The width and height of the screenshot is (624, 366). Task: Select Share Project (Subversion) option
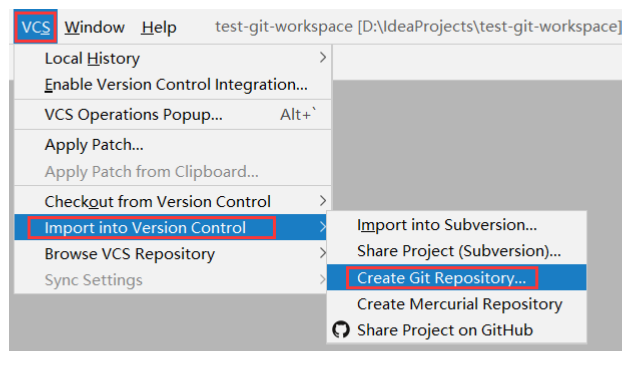pyautogui.click(x=456, y=251)
